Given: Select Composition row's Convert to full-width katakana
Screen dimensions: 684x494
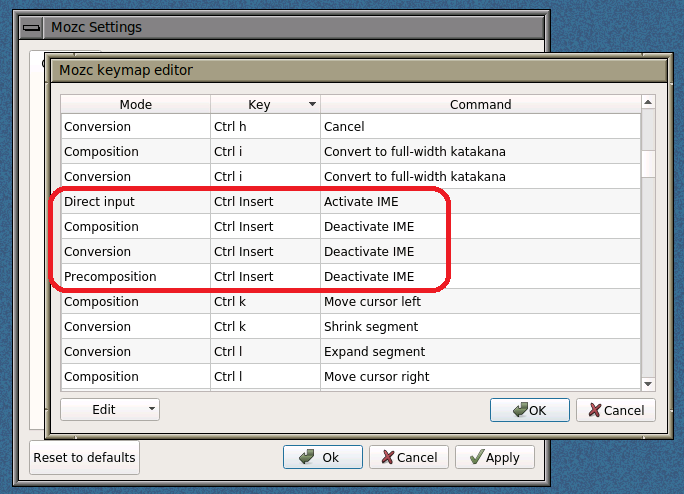Looking at the screenshot, I should (x=480, y=151).
